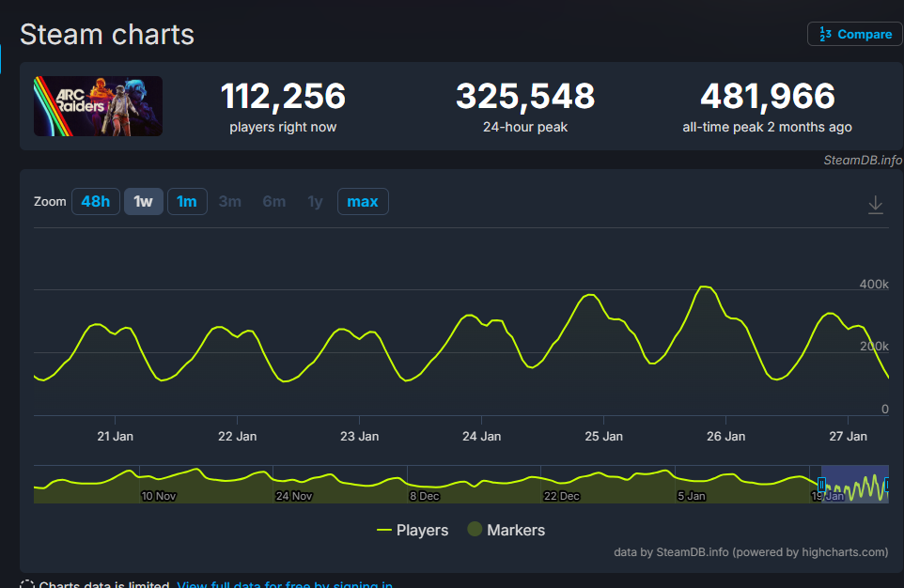Click the navigator timeline near 8 Dec
The image size is (904, 588).
pos(424,484)
